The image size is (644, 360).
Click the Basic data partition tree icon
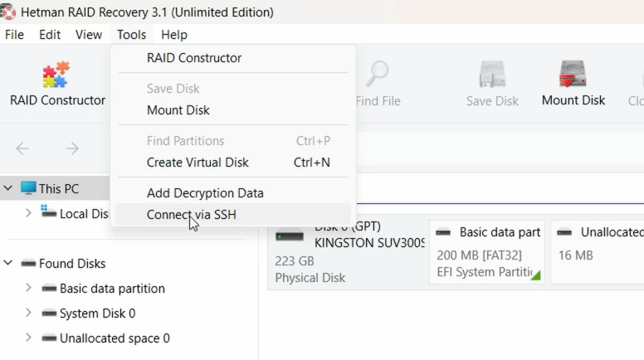49,288
